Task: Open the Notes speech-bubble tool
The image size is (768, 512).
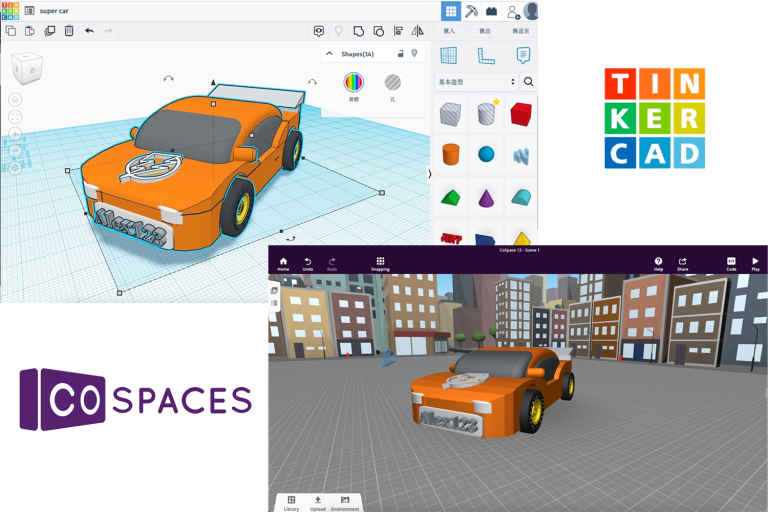Action: coord(523,55)
